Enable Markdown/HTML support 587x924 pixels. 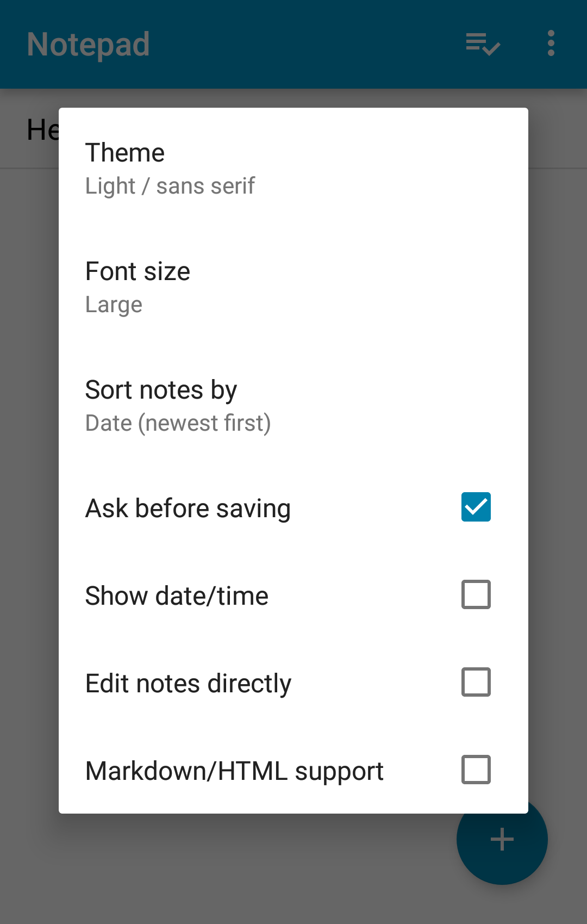[x=476, y=770]
